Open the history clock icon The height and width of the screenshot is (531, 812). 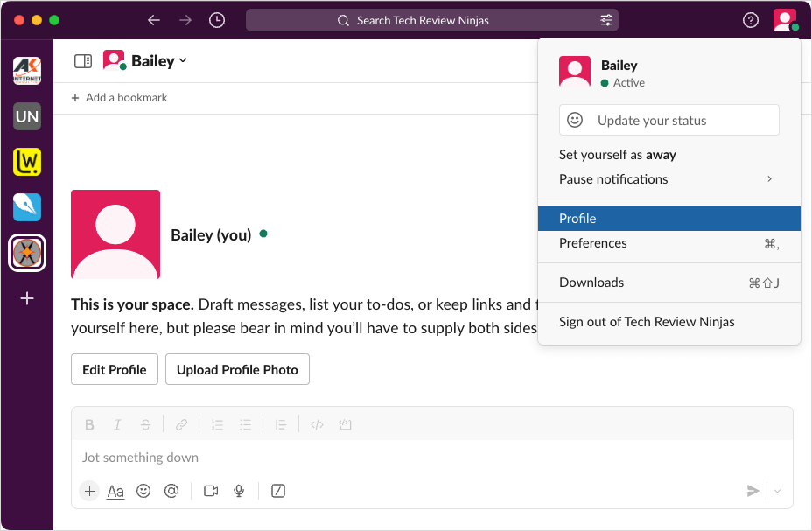coord(217,20)
